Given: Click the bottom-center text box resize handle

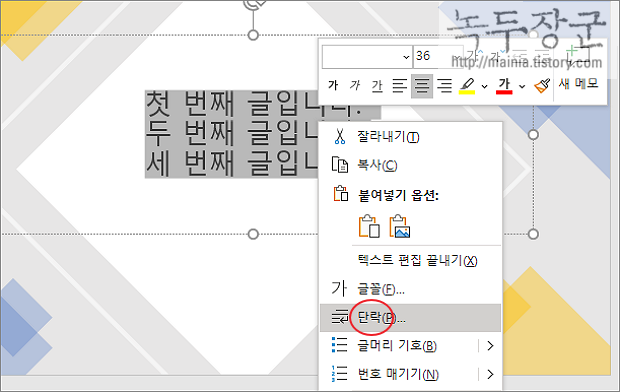Looking at the screenshot, I should 253,234.
